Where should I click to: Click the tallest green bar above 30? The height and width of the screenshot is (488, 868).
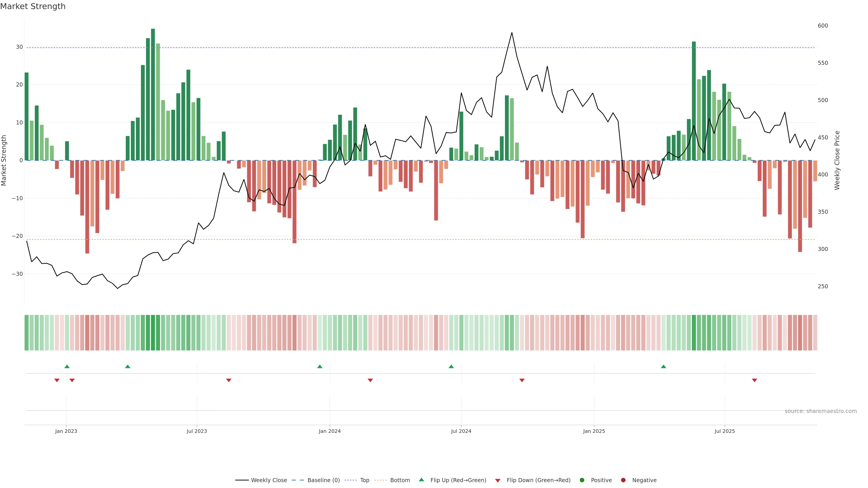(x=153, y=94)
